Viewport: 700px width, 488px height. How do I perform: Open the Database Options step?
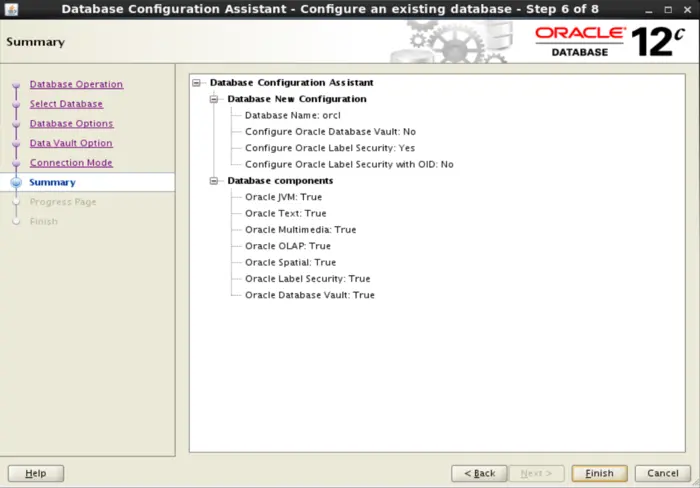click(71, 124)
